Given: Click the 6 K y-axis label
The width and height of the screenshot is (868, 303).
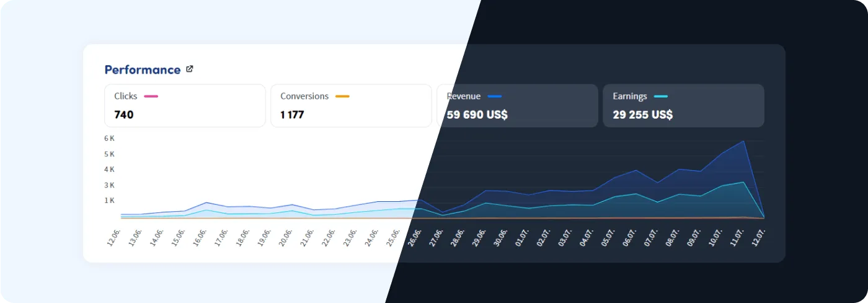Looking at the screenshot, I should point(109,138).
